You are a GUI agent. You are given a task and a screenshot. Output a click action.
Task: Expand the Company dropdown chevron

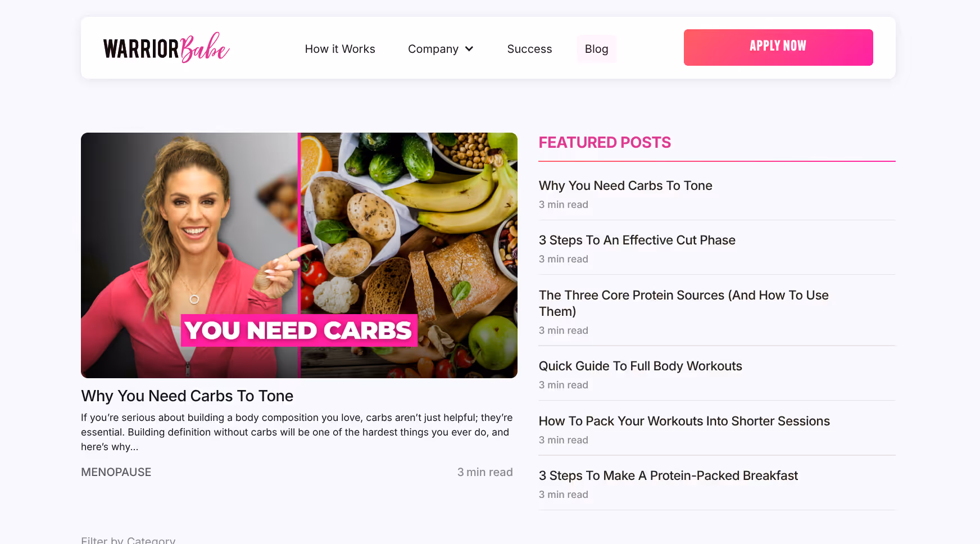469,49
